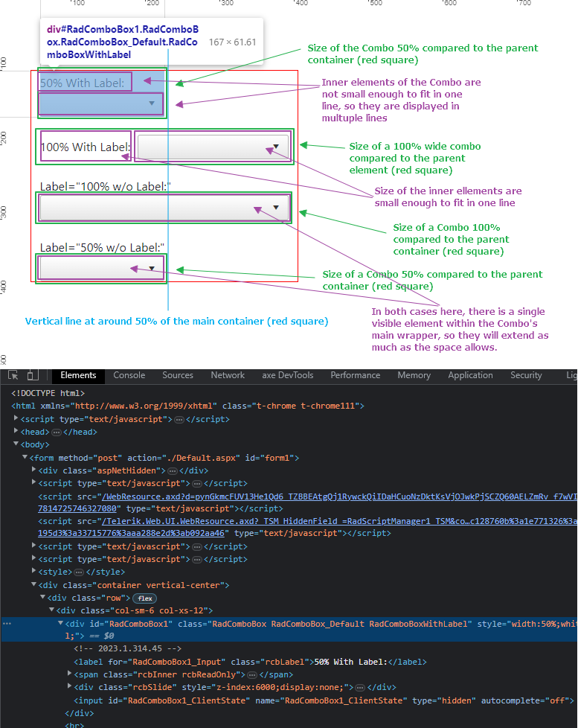Screen dimensions: 578x728
Task: Select the DOCTYPE html line
Action: [48, 393]
